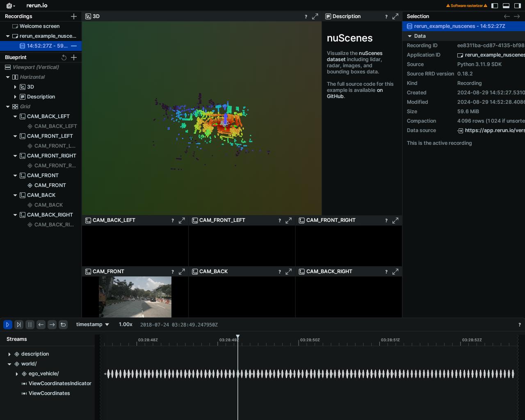
Task: Open the 'on GitHub' source link
Action: (x=355, y=93)
